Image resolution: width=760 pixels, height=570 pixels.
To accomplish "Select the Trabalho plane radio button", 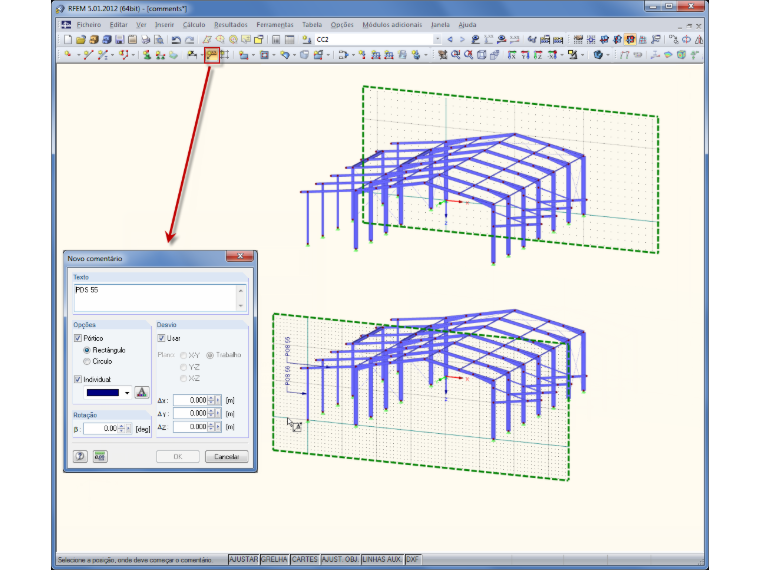I will 210,355.
